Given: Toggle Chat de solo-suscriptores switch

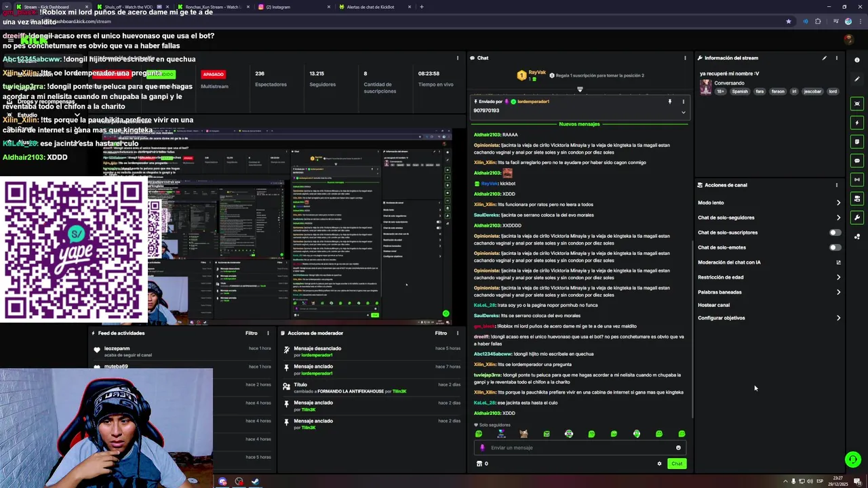Looking at the screenshot, I should 835,232.
